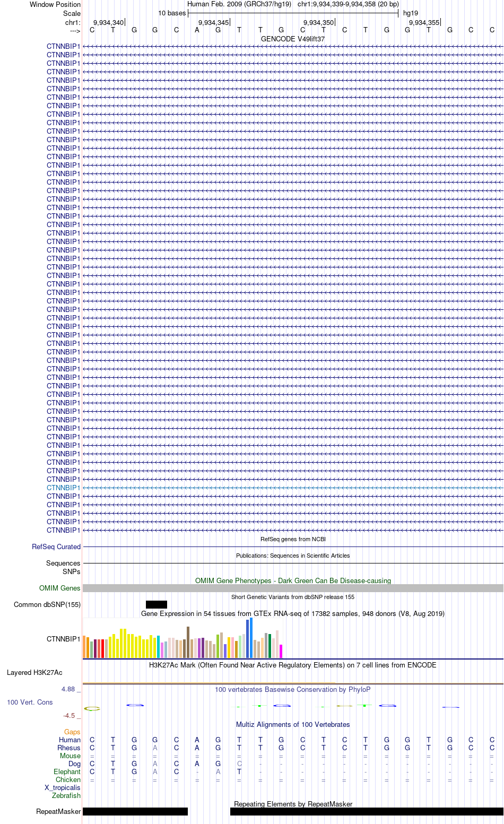Click the only A base in the chr1 ruler sequence
The width and height of the screenshot is (504, 824).
(197, 30)
